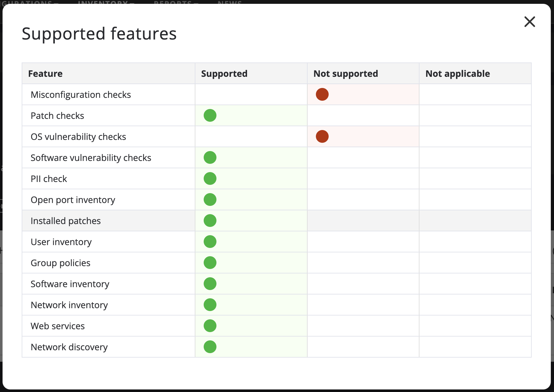Image resolution: width=554 pixels, height=392 pixels.
Task: Click green dot for Software vulnerability checks
Action: [x=210, y=157]
